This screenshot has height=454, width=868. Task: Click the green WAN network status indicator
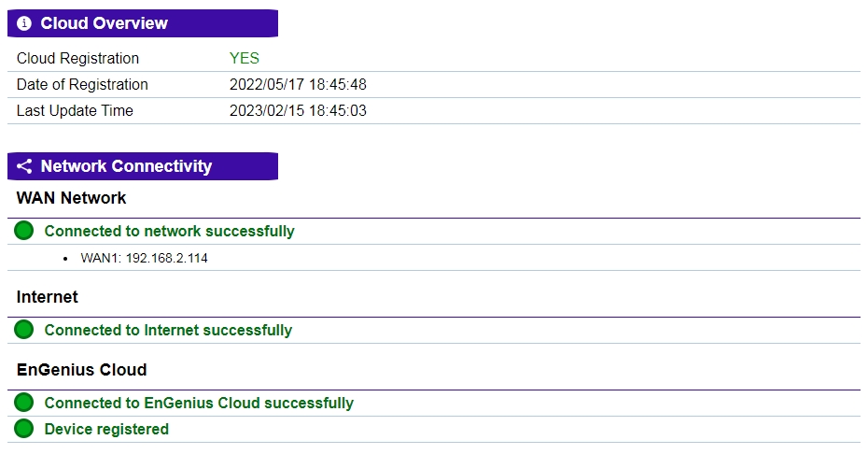coord(24,231)
